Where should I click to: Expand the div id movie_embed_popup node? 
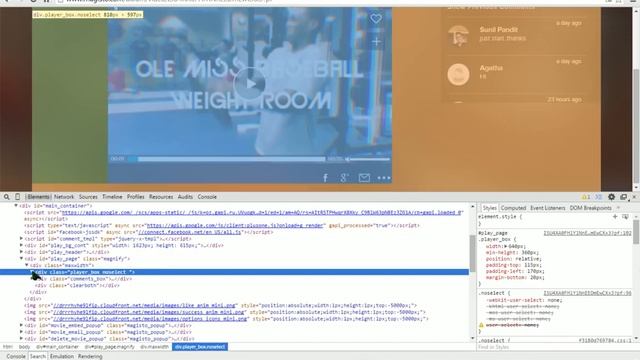(22, 325)
